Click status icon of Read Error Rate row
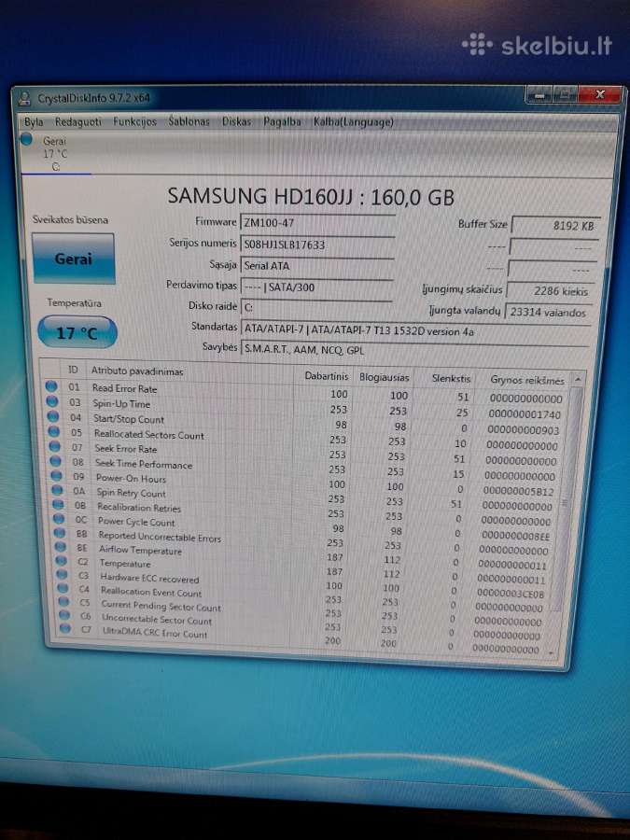The width and height of the screenshot is (630, 840). pos(51,385)
